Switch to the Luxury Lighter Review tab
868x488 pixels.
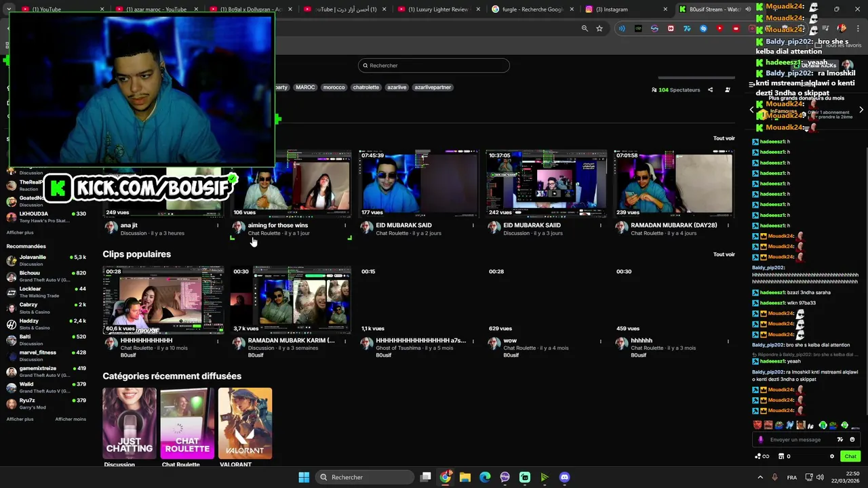pos(438,9)
